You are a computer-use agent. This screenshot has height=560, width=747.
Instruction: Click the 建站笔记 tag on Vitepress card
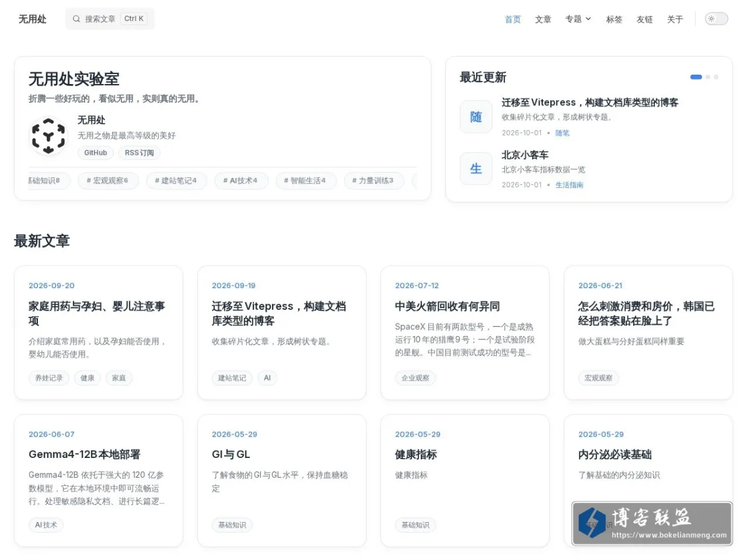pos(232,378)
